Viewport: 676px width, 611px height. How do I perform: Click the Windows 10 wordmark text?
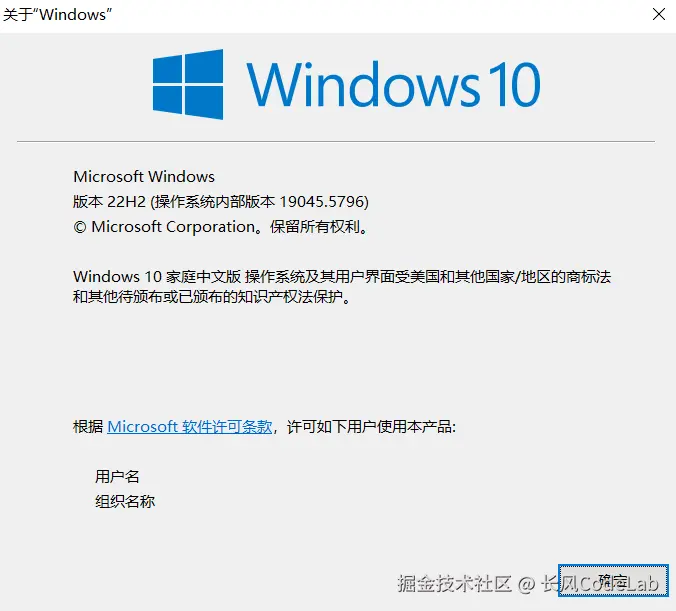click(x=393, y=84)
